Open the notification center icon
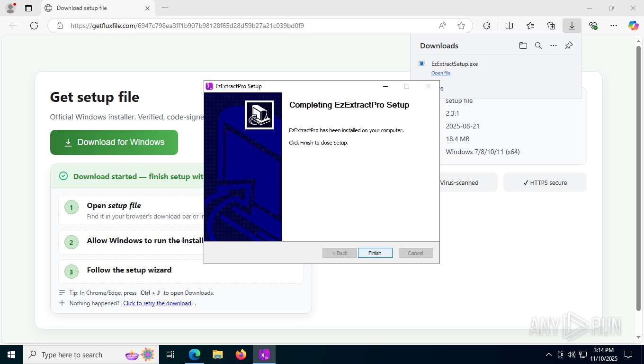The height and width of the screenshot is (364, 644). [628, 355]
